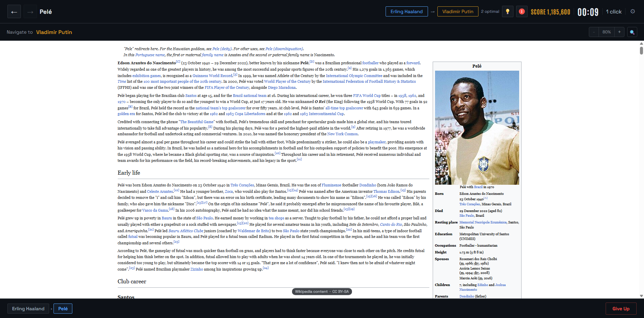Open the Vasco da Gama link

pyautogui.click(x=155, y=210)
